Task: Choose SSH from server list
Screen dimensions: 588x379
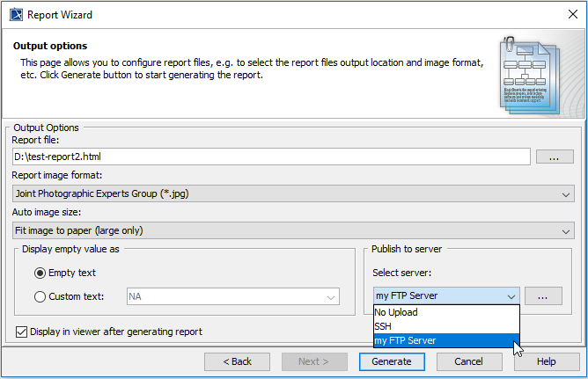Action: tap(445, 326)
